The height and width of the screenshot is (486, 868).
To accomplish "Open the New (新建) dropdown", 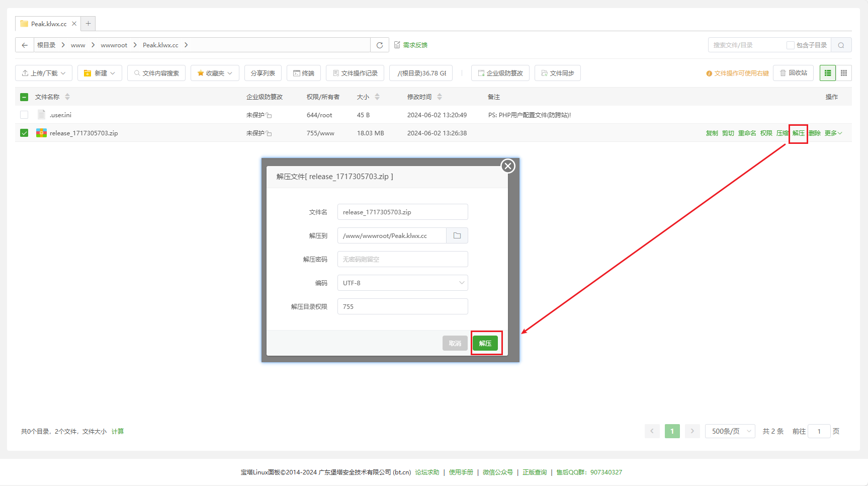I will [x=100, y=73].
